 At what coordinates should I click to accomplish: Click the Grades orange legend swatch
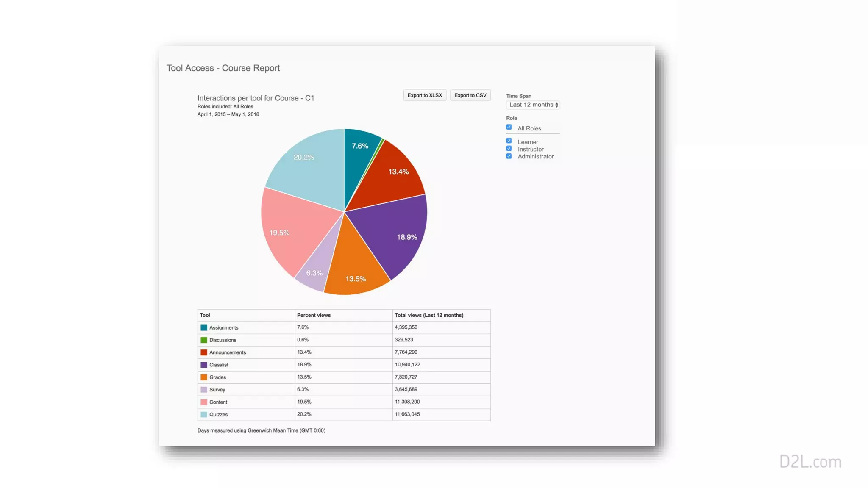204,377
